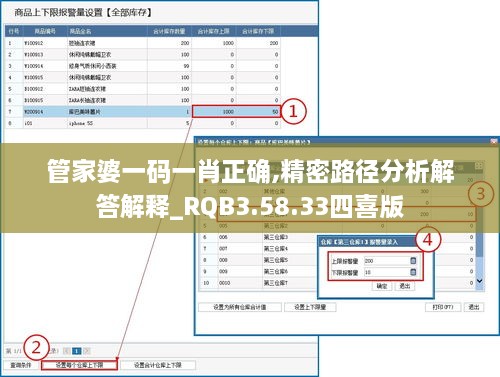Click 设置合计仓库上下限 button
500x377 pixels.
click(x=158, y=365)
